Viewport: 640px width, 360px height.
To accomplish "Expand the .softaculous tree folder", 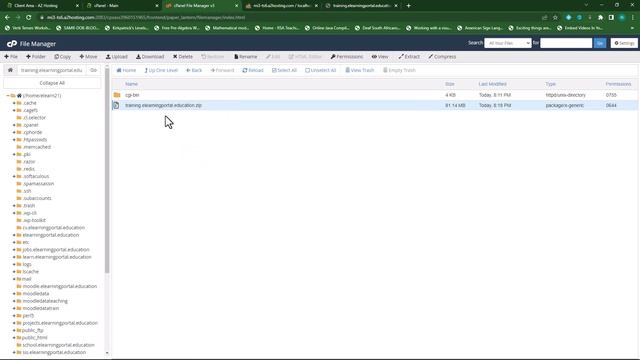I will [14, 176].
